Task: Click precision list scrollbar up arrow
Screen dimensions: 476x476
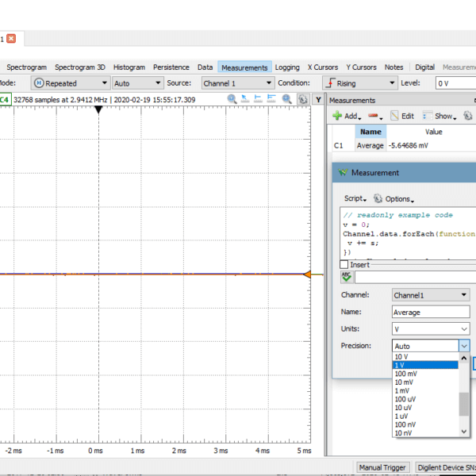Action: (x=464, y=359)
